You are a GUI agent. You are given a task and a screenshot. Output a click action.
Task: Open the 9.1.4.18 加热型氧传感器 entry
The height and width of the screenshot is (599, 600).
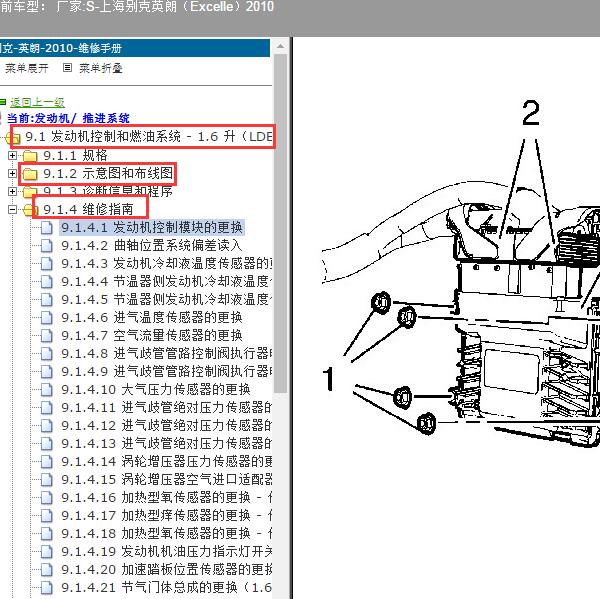pos(166,533)
